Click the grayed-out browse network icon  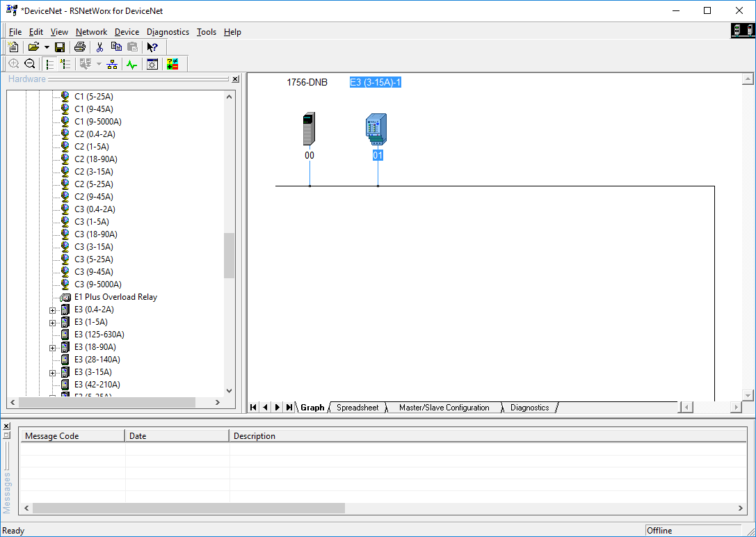pyautogui.click(x=86, y=63)
